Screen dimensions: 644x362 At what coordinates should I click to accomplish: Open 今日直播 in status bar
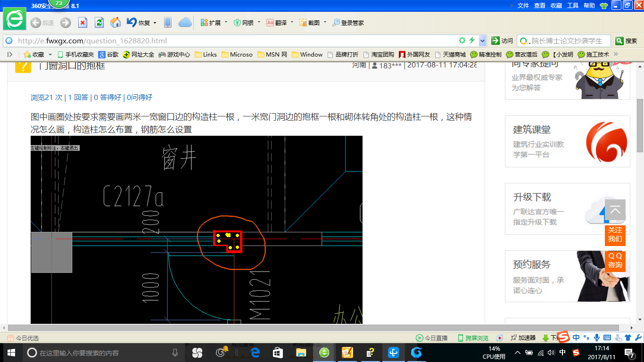tap(431, 338)
